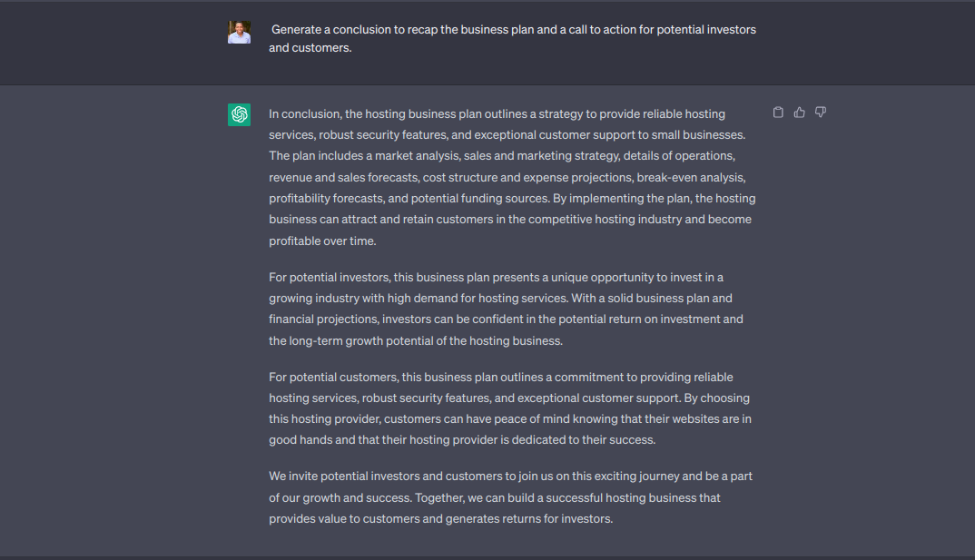Click the user prompt starting 'Generate a conclusion'
Viewport: 975px width, 560px height.
[x=512, y=38]
